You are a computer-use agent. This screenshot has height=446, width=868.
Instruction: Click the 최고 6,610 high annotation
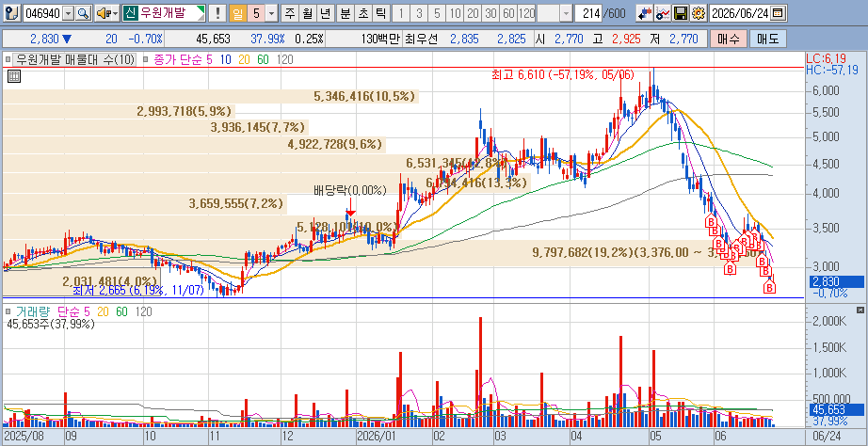(x=563, y=74)
